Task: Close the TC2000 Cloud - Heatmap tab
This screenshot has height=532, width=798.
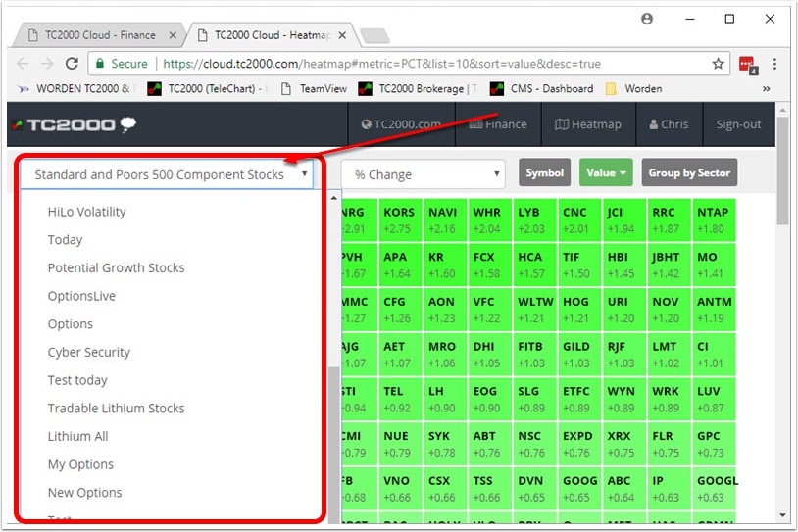Action: tap(342, 35)
